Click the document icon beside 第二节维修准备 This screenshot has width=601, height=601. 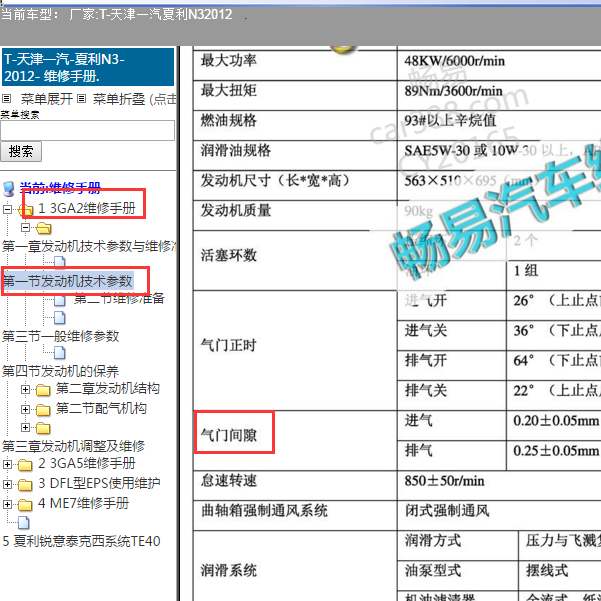point(59,300)
